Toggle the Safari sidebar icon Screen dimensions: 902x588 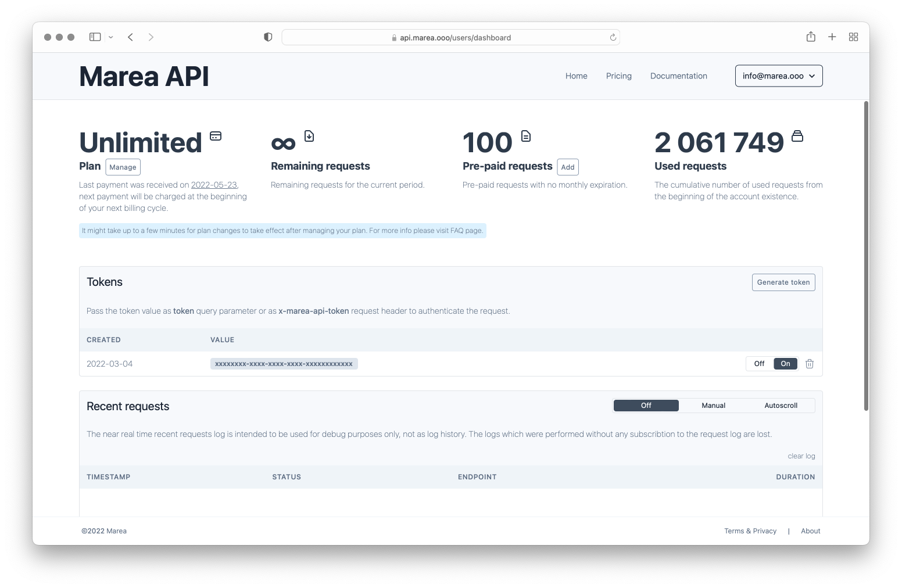(x=95, y=37)
